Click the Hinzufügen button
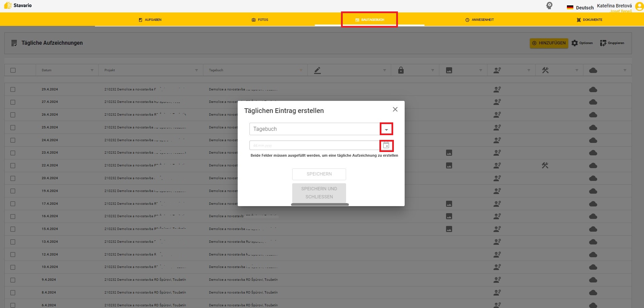Viewport: 644px width, 308px height. coord(549,43)
